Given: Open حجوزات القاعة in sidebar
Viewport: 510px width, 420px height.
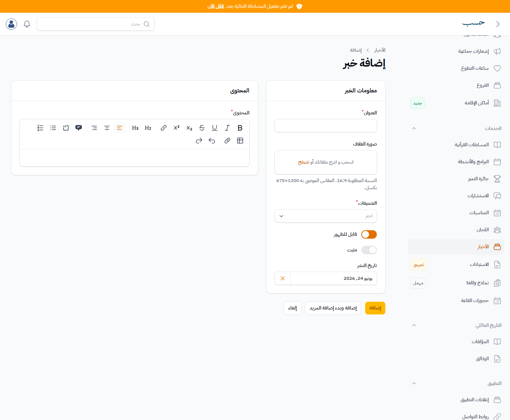Looking at the screenshot, I should 456,301.
